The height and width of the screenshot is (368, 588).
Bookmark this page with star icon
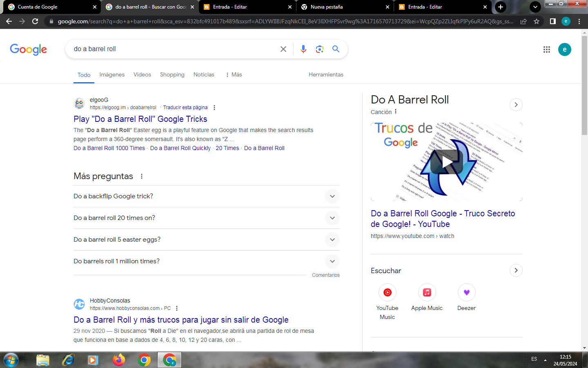click(537, 21)
